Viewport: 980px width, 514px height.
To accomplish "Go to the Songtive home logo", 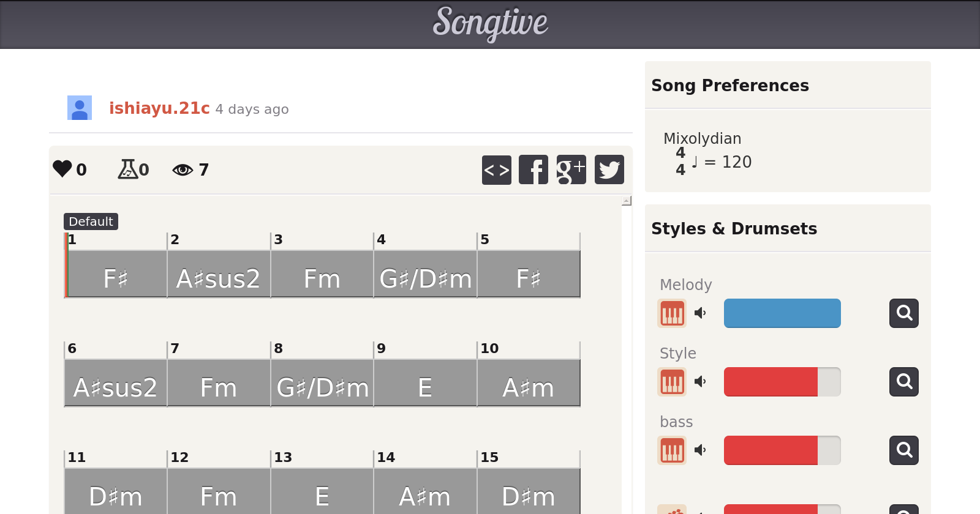I will [x=490, y=23].
